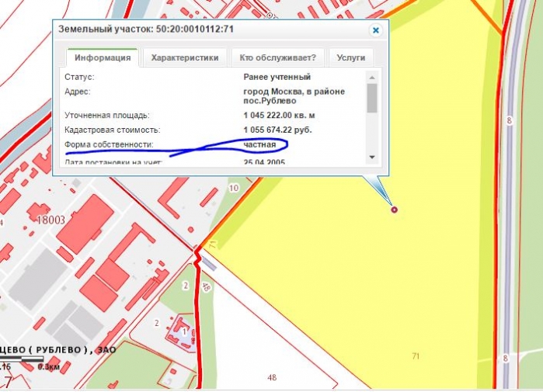The width and height of the screenshot is (543, 392).
Task: Click the status value Ранее учтенный
Action: click(277, 77)
